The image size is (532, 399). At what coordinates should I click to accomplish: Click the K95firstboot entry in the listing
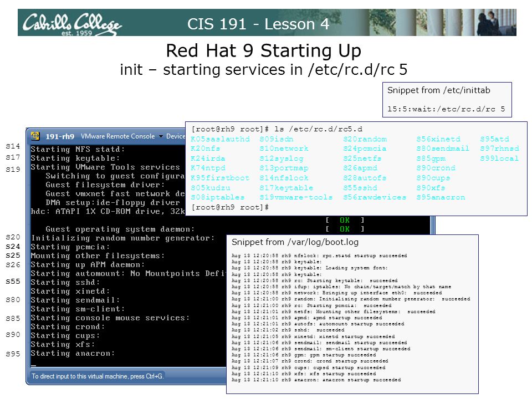[220, 177]
